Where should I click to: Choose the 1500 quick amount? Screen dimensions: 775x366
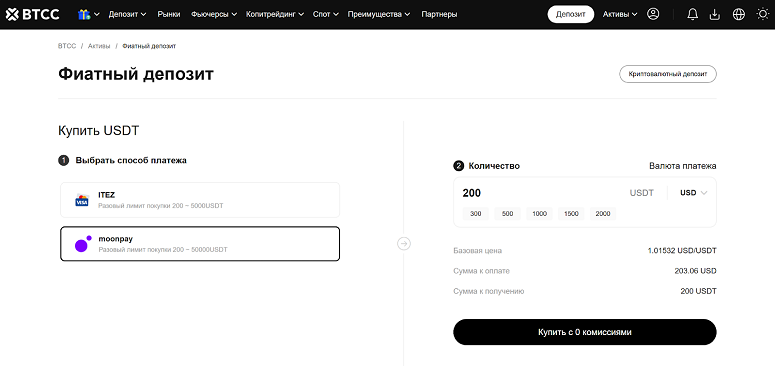[x=571, y=214]
